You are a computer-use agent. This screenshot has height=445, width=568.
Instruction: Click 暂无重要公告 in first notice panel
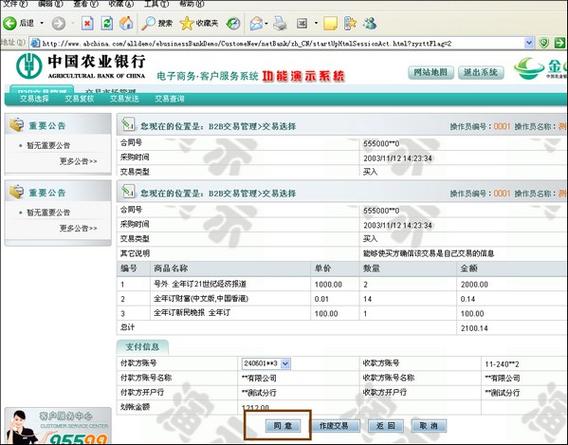coord(48,146)
